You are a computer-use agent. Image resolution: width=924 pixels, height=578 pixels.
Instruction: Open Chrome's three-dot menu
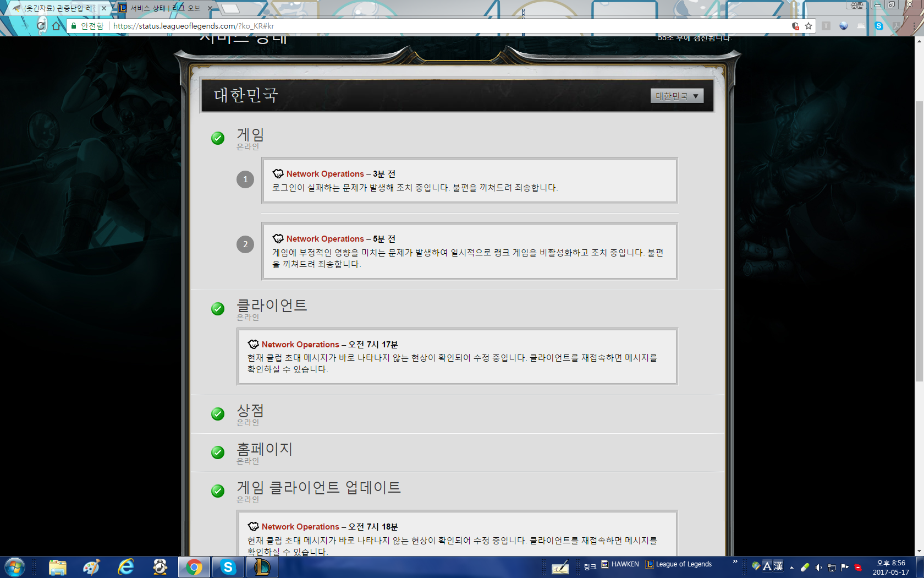click(915, 26)
